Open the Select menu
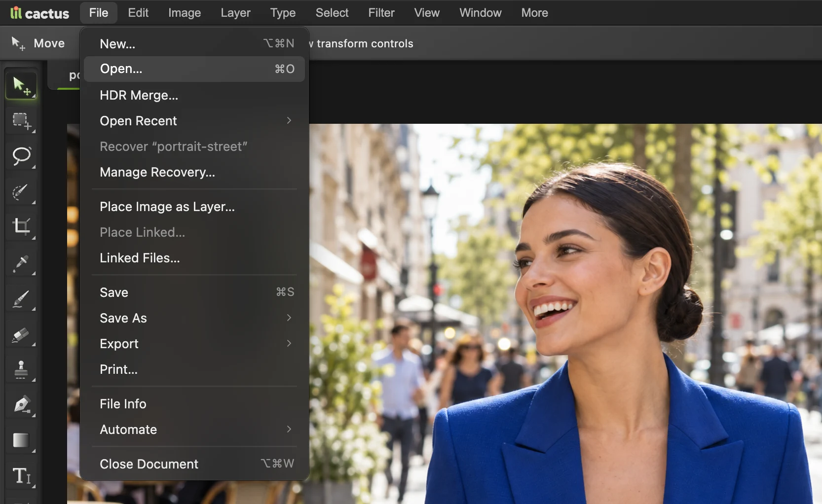822x504 pixels. 332,13
